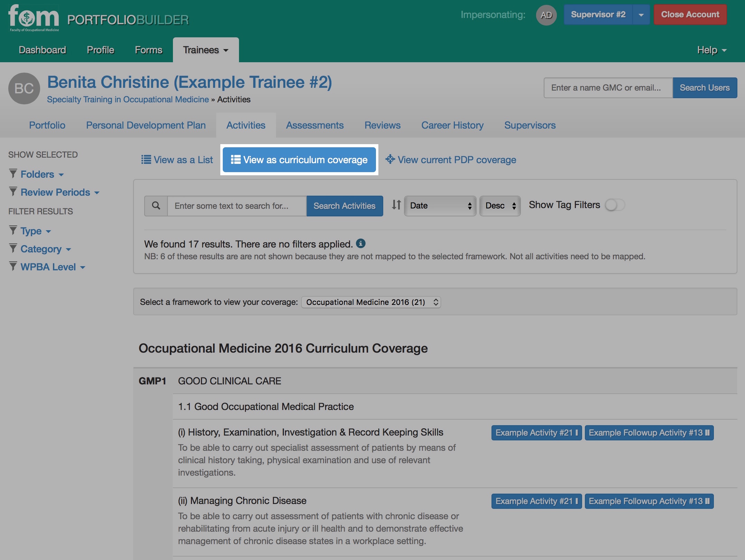Click the AD impersonating avatar
The image size is (745, 560).
tap(546, 15)
